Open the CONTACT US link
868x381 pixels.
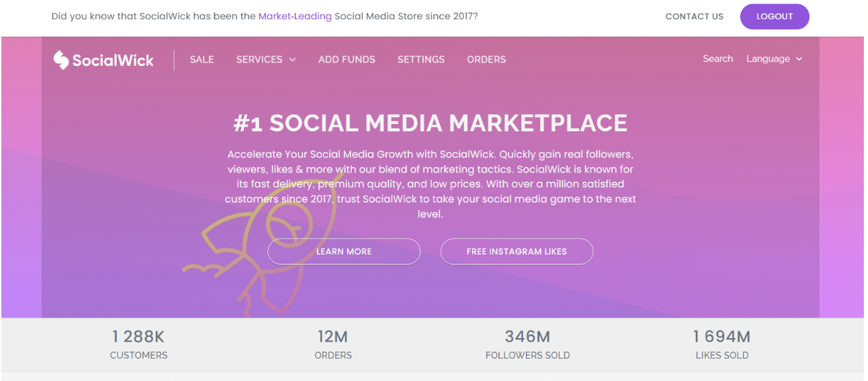point(695,17)
